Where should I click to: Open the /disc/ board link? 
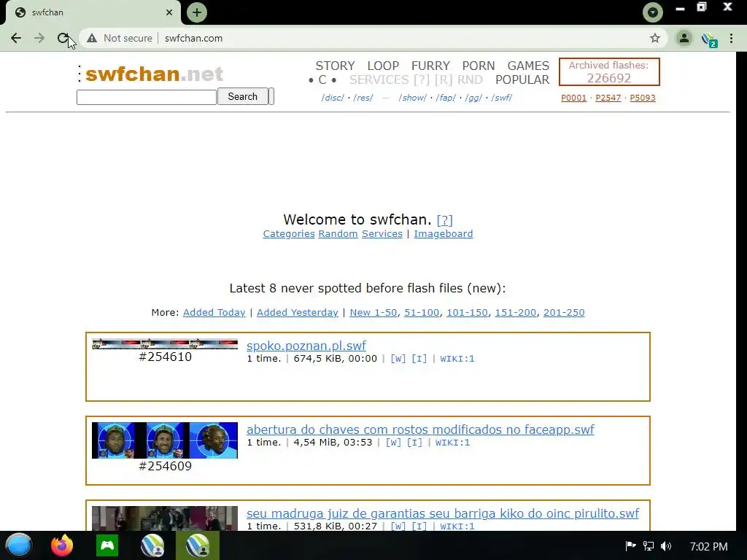coord(333,98)
